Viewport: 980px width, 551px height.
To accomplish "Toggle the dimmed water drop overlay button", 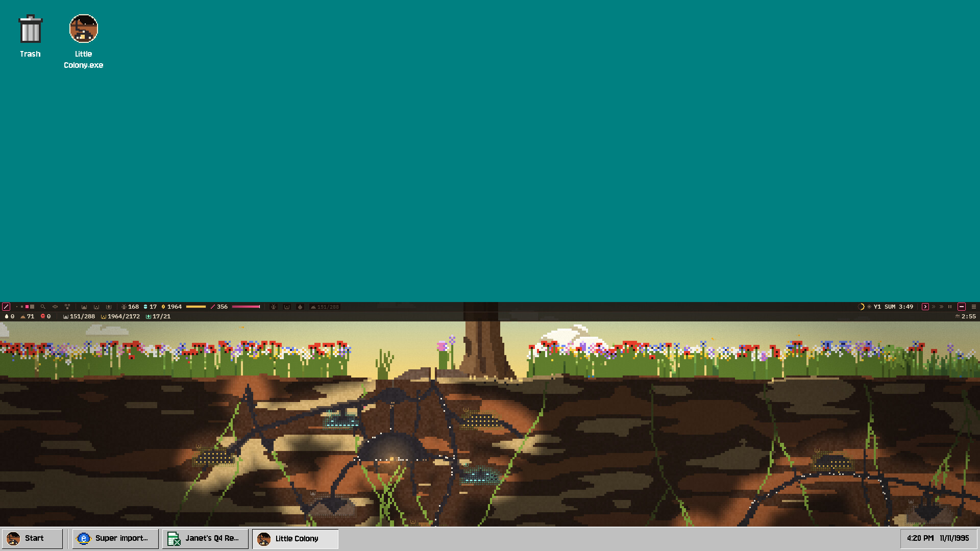I will click(x=300, y=307).
